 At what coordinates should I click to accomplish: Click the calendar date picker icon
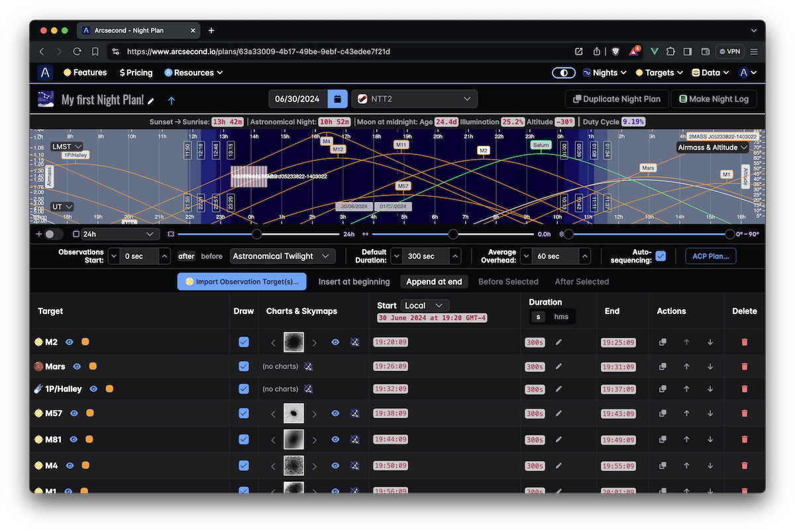[337, 99]
